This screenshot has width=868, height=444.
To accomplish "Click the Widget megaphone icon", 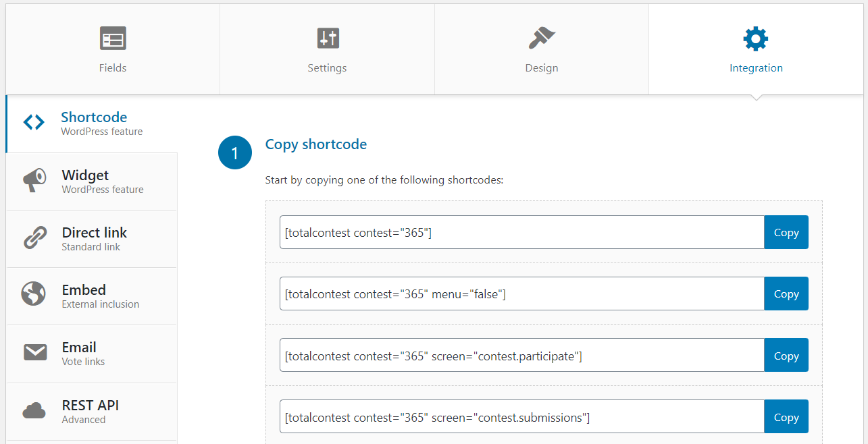I will point(34,180).
